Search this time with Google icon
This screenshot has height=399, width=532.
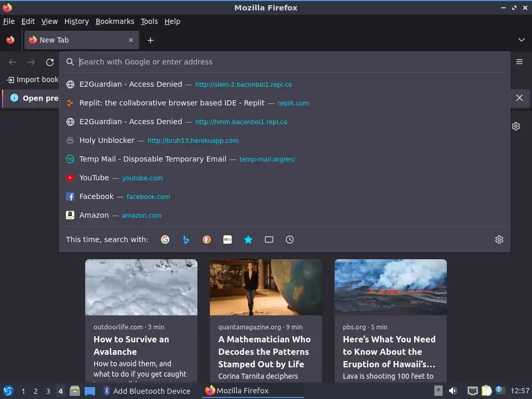165,240
